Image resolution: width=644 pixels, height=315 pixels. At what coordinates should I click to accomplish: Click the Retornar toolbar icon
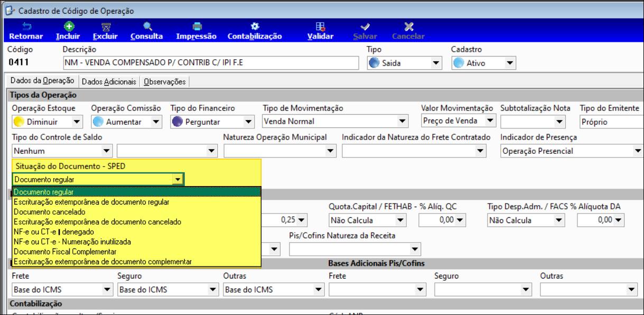pyautogui.click(x=26, y=26)
